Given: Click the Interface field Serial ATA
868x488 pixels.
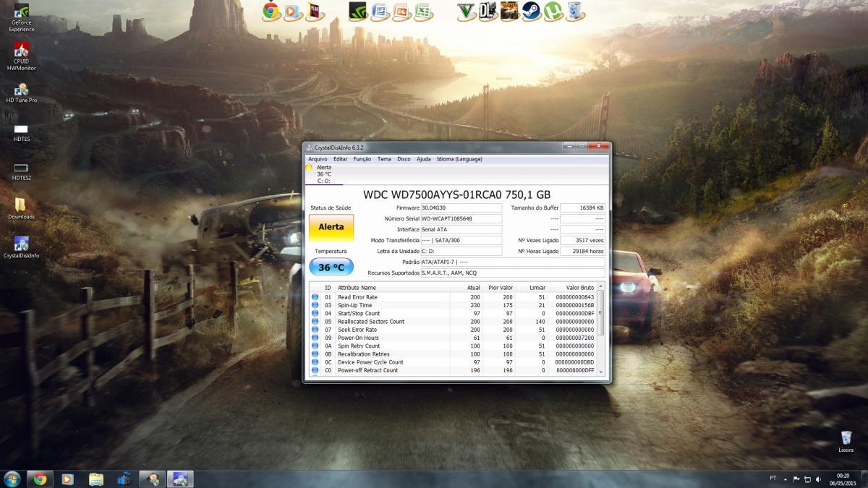Looking at the screenshot, I should pyautogui.click(x=461, y=229).
